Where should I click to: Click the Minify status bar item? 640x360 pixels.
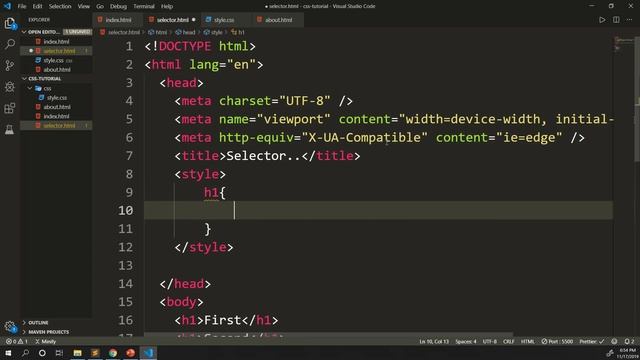pyautogui.click(x=45, y=341)
